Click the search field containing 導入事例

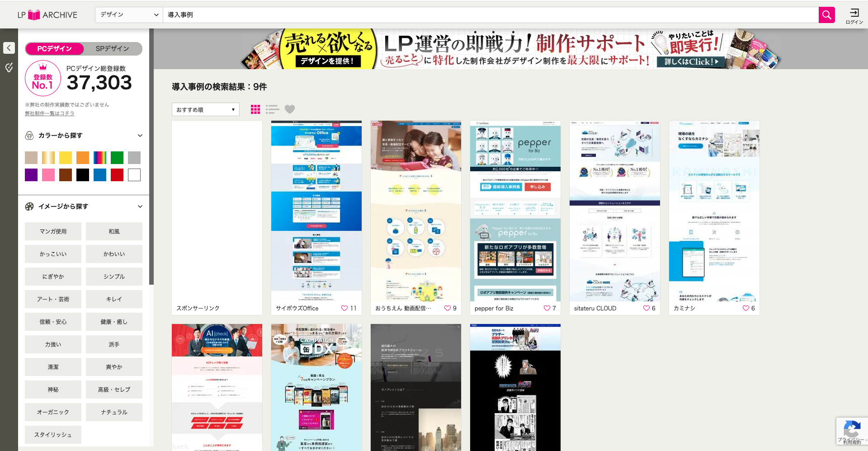491,15
